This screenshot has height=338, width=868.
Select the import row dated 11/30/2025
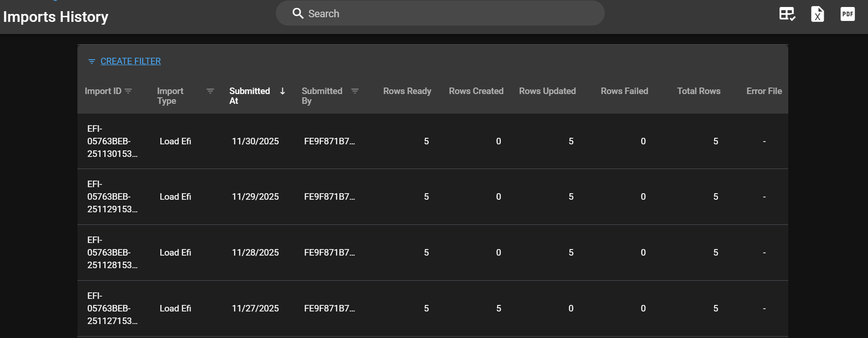point(255,142)
